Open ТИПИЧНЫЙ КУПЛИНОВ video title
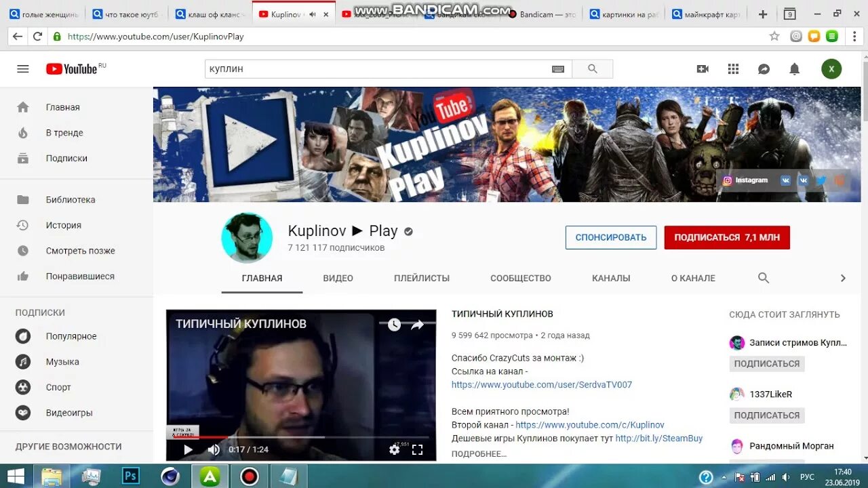Image resolution: width=868 pixels, height=488 pixels. (502, 314)
